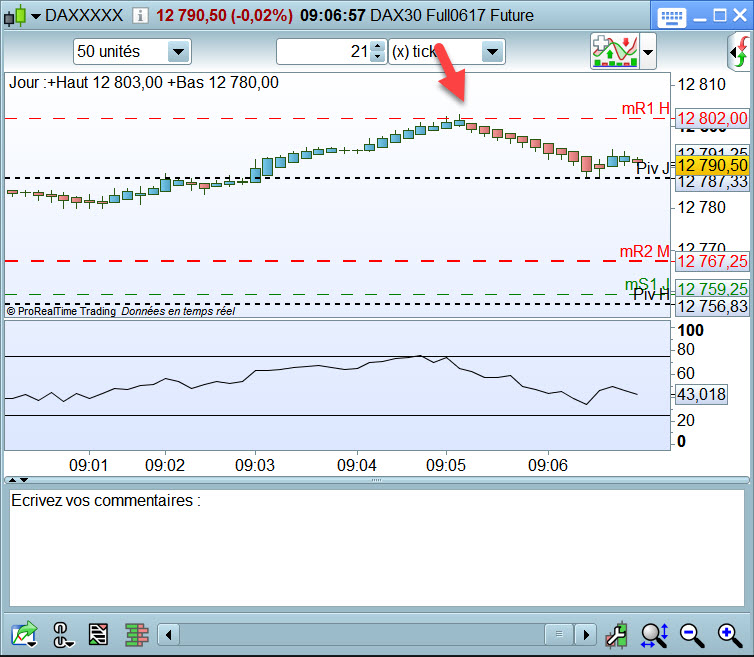Click the horizontal scrollbar thumb

(559, 634)
